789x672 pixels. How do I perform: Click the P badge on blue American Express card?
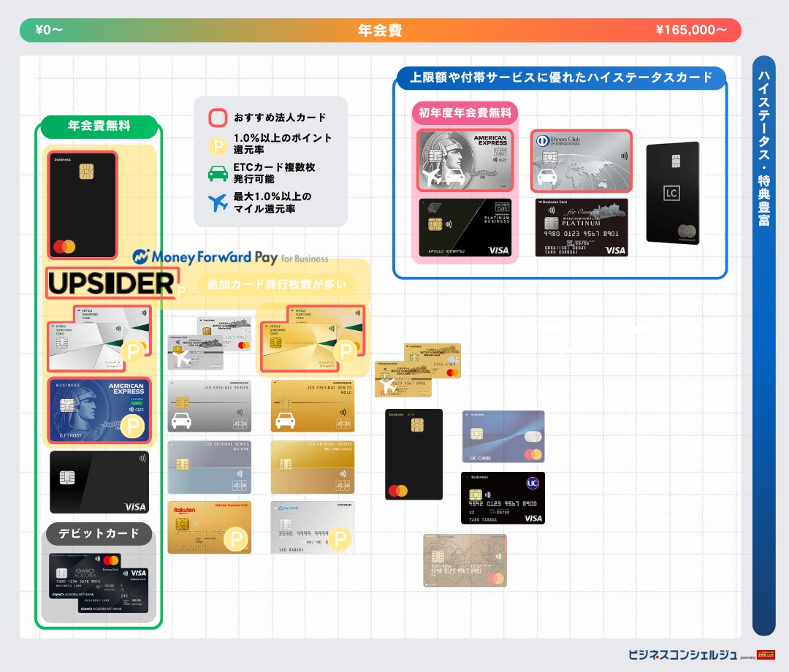133,426
